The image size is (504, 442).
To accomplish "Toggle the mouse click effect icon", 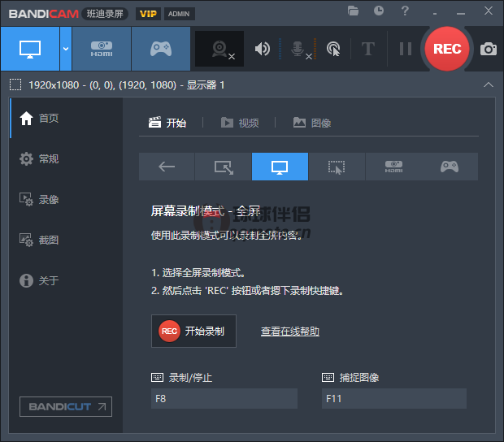I will [333, 49].
